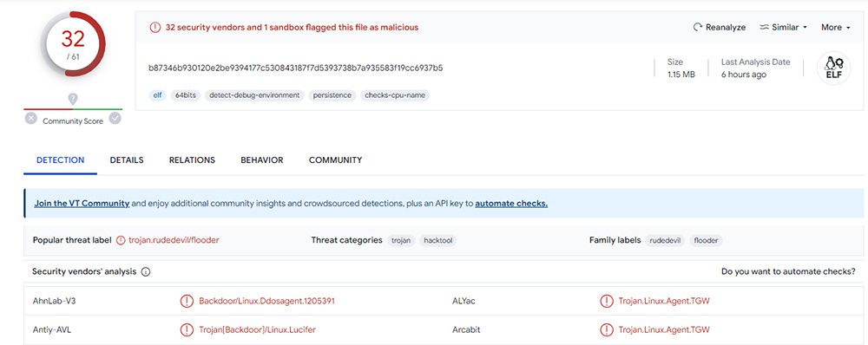Click the trojan threat category chip
868x345 pixels.
click(401, 240)
